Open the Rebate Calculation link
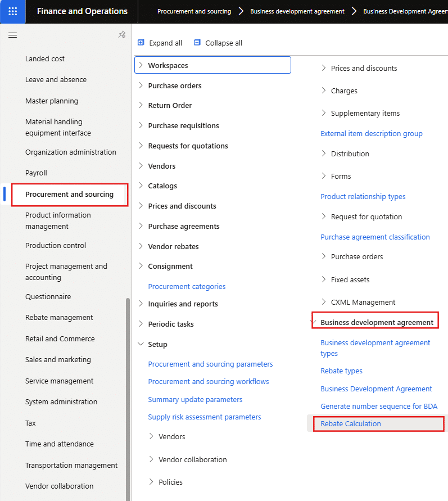Image resolution: width=448 pixels, height=501 pixels. pos(351,423)
